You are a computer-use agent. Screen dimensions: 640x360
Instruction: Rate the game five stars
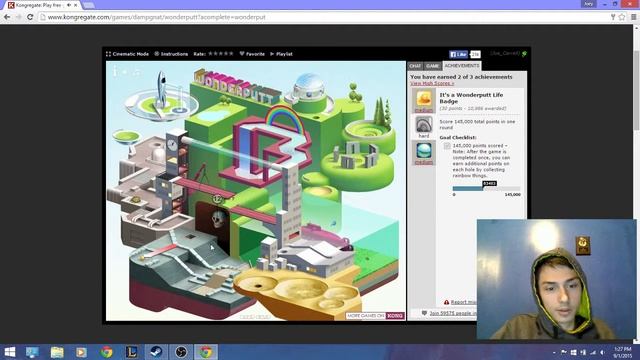coord(231,53)
